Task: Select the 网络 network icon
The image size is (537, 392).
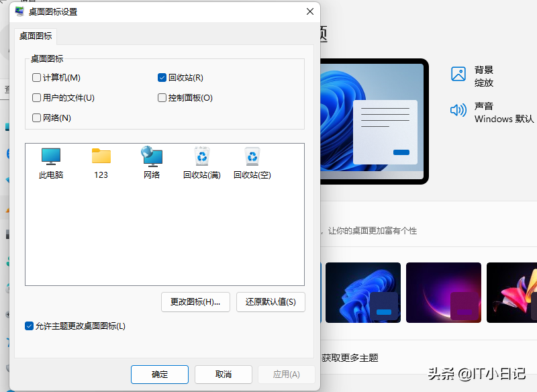Action: point(151,157)
